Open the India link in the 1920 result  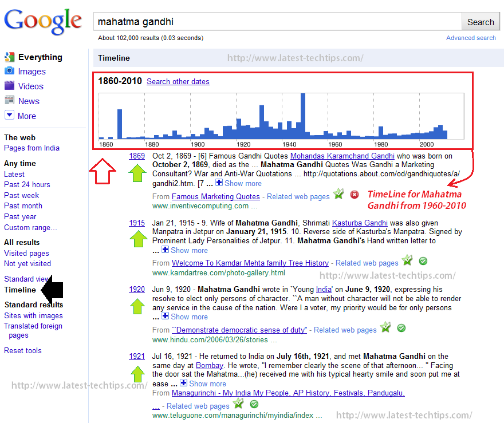click(324, 290)
